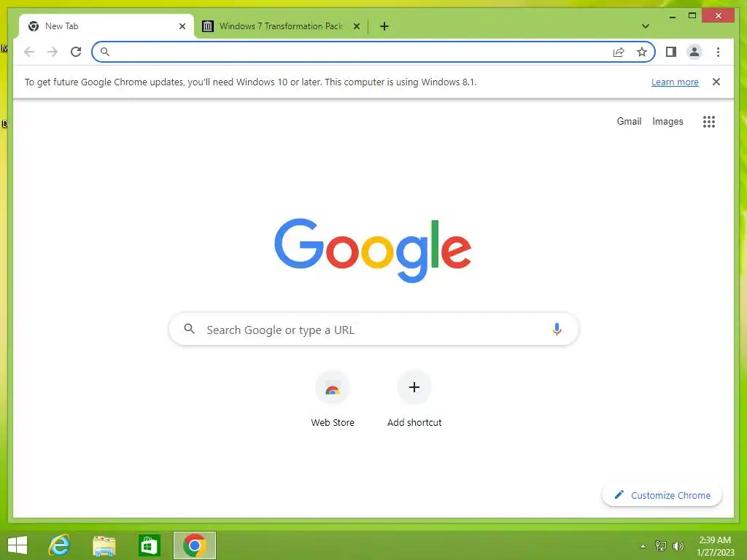Open Windows Store from the taskbar
747x560 pixels.
tap(149, 545)
